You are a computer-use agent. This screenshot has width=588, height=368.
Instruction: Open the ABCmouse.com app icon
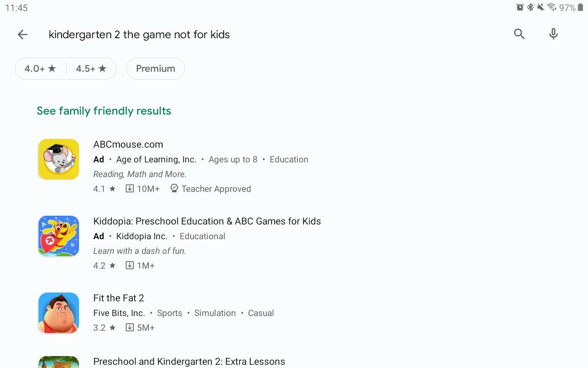pos(59,159)
